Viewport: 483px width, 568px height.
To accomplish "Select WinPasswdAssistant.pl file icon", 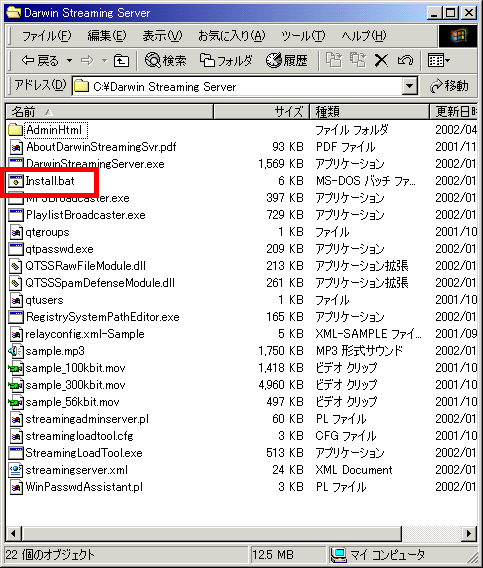I will [x=15, y=487].
